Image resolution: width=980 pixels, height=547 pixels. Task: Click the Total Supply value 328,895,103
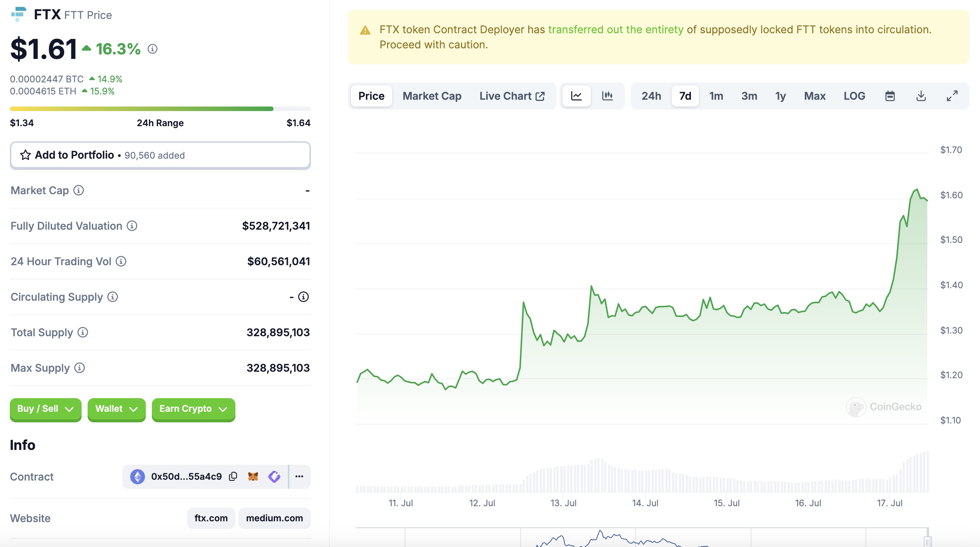pos(278,332)
